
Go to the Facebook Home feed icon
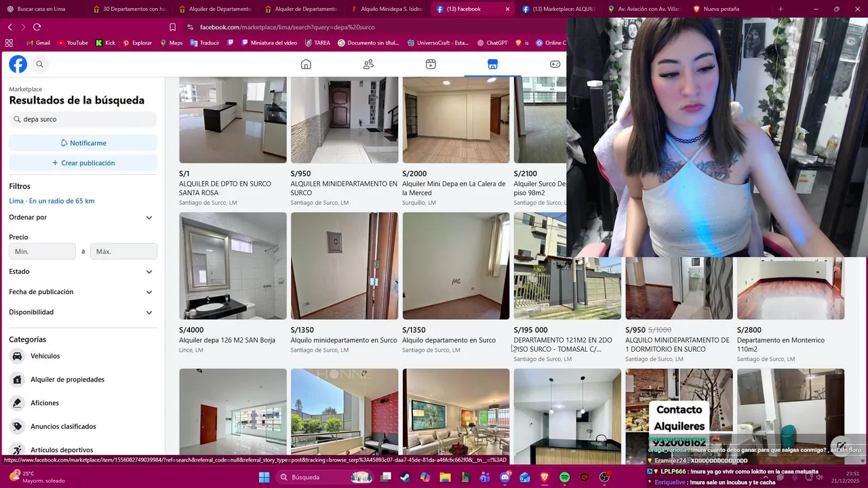306,64
